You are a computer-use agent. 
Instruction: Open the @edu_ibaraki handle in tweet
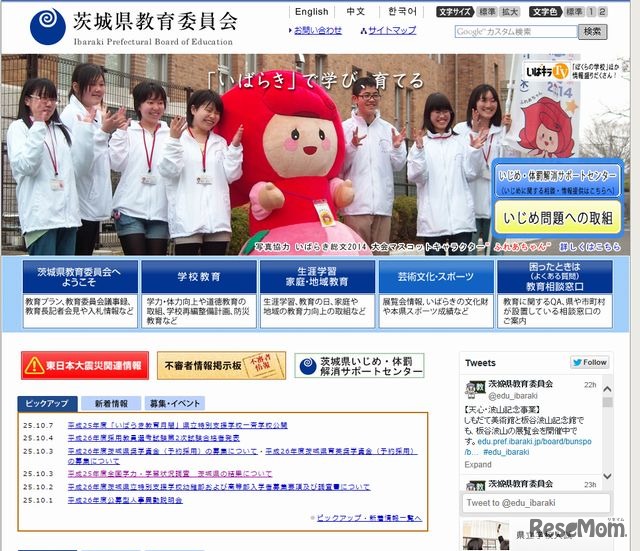point(513,396)
